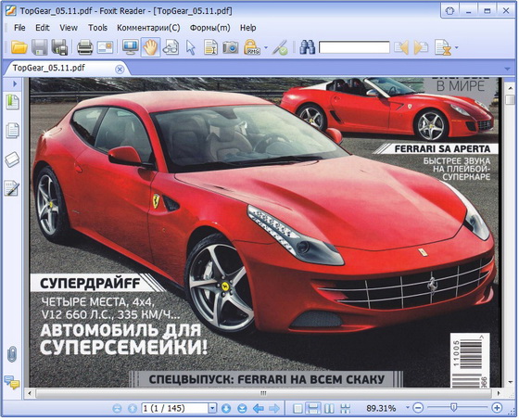519x420 pixels.
Task: Click the horizontal scrollbar thumb
Action: click(263, 393)
